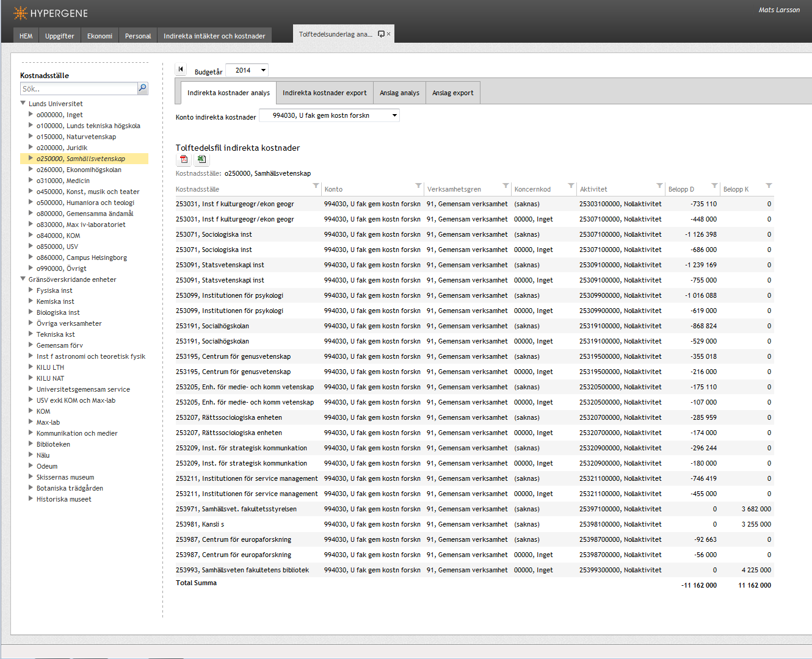Sort by Belopp D column header
Screen dimensions: 812x659
[681, 189]
